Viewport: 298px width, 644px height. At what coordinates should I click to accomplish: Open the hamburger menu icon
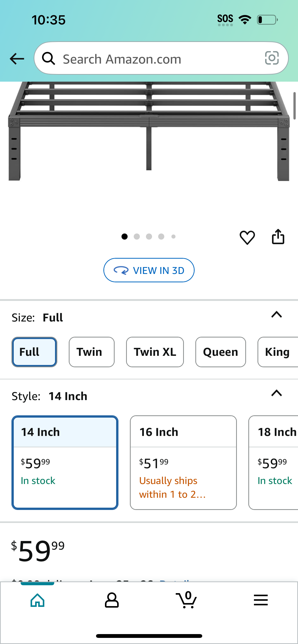click(261, 600)
